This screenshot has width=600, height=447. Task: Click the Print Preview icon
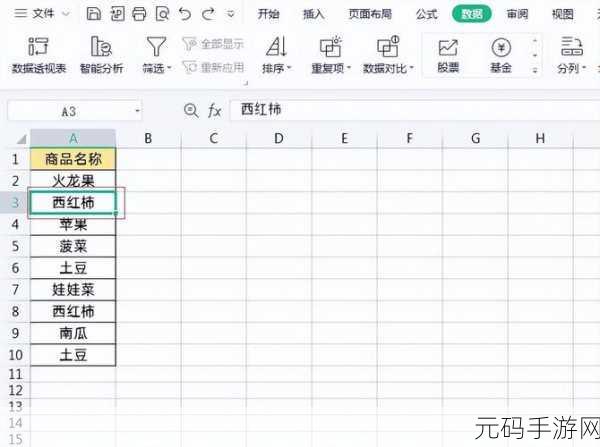[x=162, y=14]
